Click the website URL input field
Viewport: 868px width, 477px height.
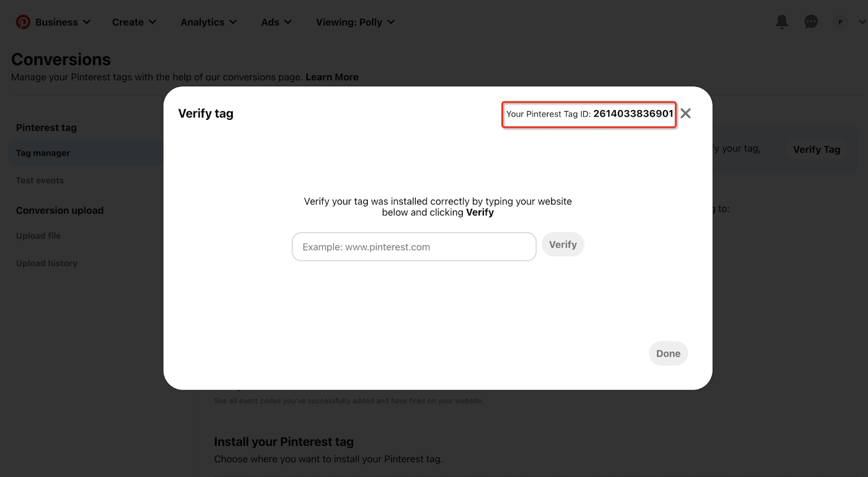tap(414, 247)
